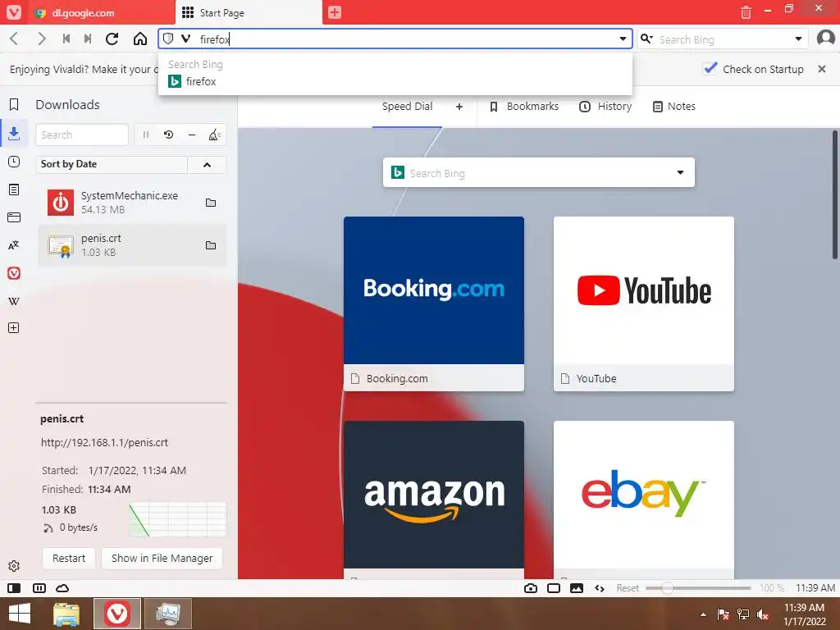This screenshot has width=840, height=630.
Task: Expand the search field history dropdown
Action: pos(798,39)
